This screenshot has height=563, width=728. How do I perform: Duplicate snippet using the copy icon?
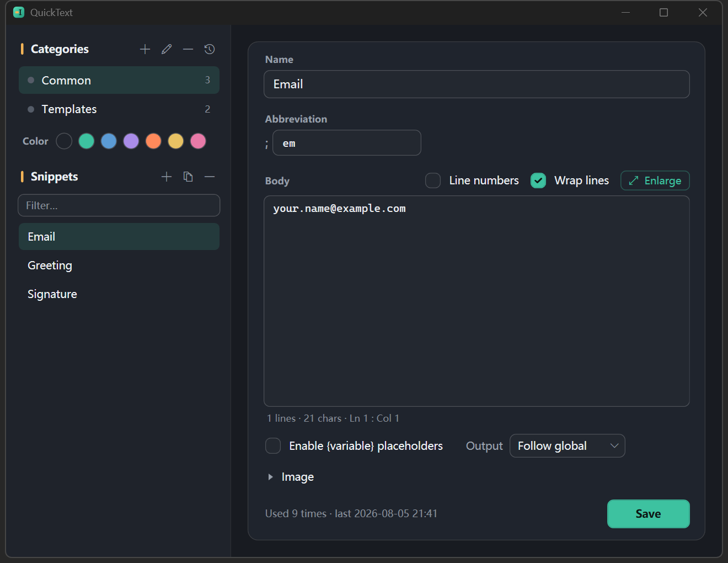188,177
